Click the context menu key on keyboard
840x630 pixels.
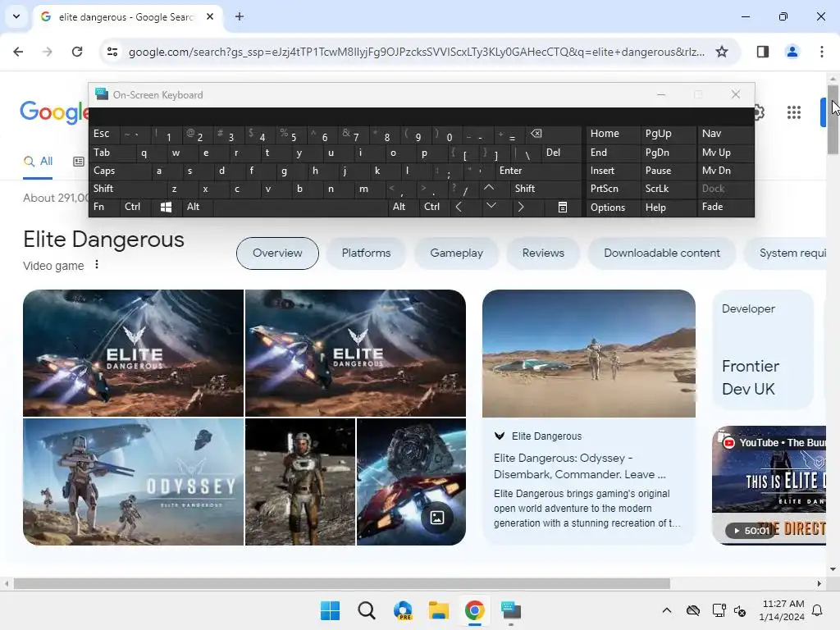point(562,208)
